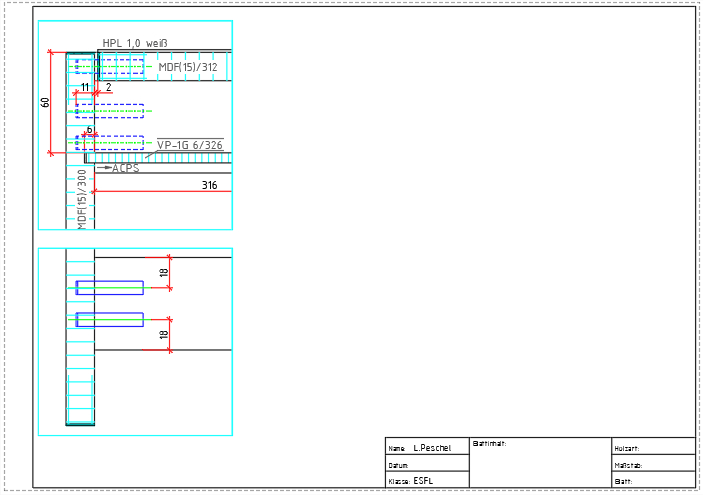Select the dimension value 6 near dowel
Screen dimensions: 703x495
pos(89,130)
